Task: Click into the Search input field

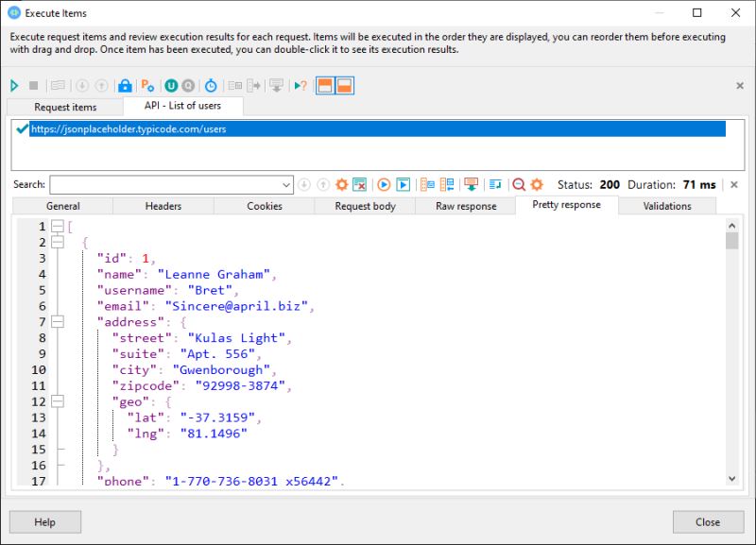Action: pos(165,185)
